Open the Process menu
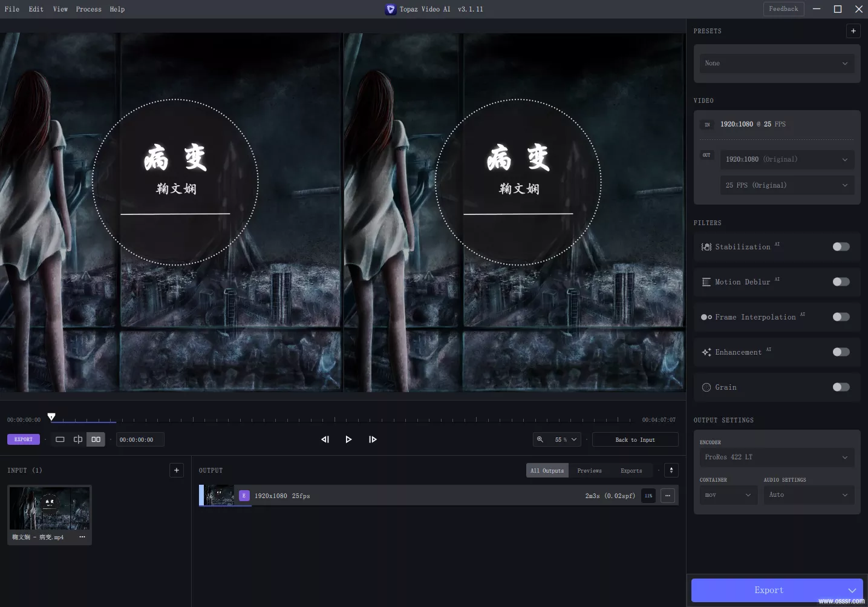Screen dimensions: 868x607 point(89,9)
